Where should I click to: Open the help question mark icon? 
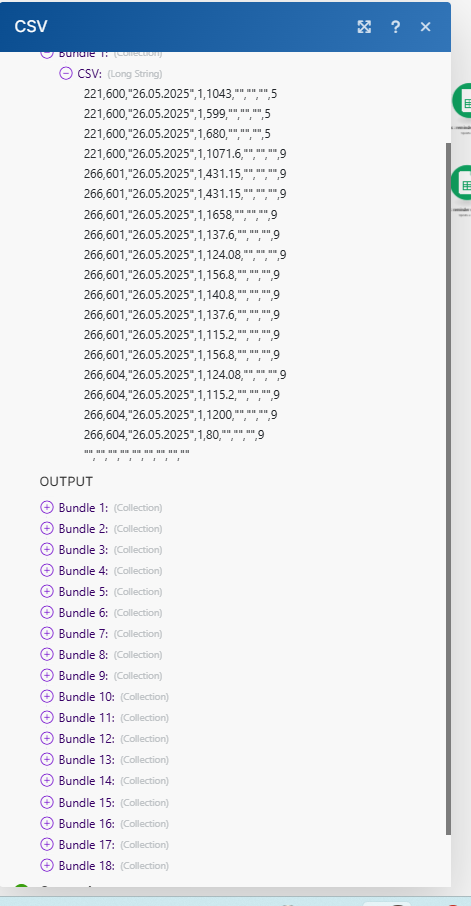click(x=395, y=27)
